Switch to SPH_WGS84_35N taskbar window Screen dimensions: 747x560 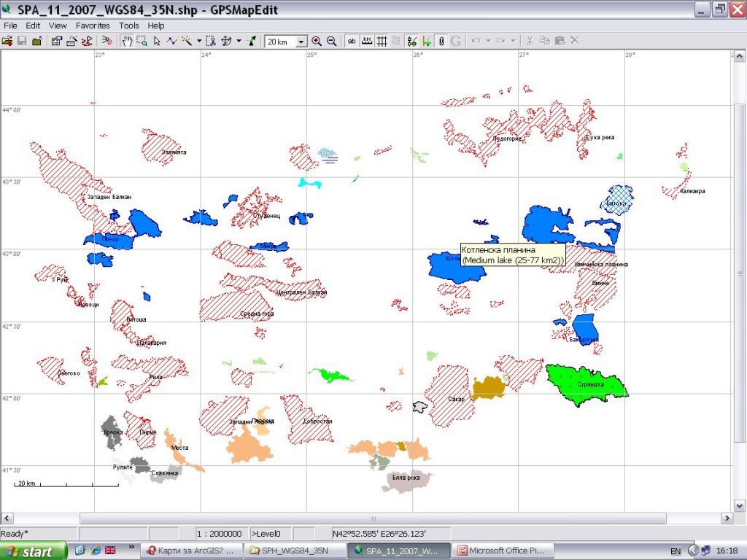(293, 551)
